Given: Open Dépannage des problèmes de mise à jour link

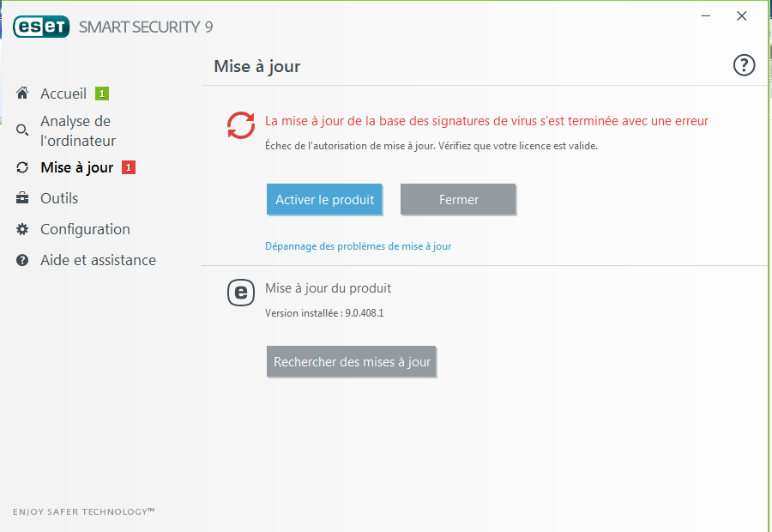Looking at the screenshot, I should [x=358, y=246].
